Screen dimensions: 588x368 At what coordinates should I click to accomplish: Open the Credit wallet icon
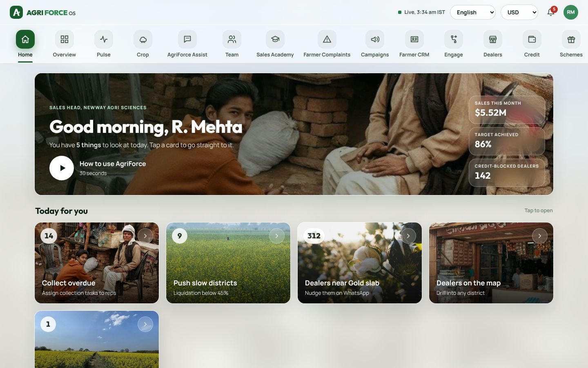coord(532,39)
